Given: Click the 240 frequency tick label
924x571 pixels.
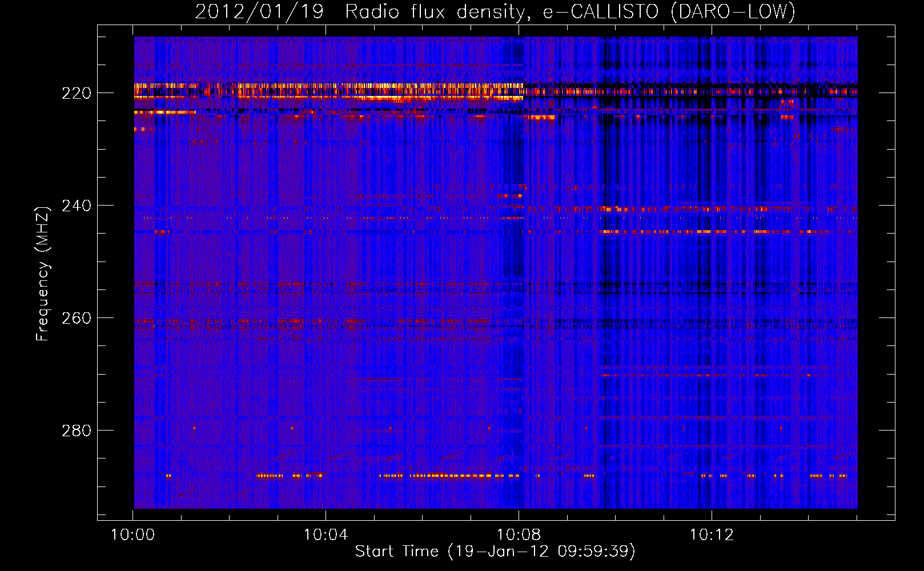Looking at the screenshot, I should [76, 206].
